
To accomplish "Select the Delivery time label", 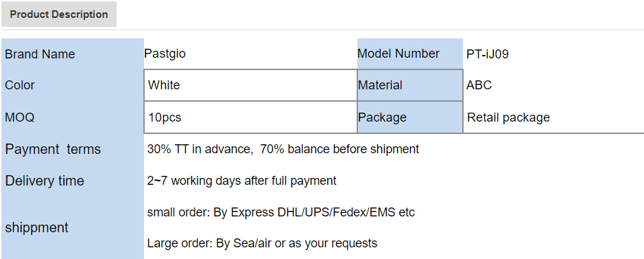I will pos(45,181).
